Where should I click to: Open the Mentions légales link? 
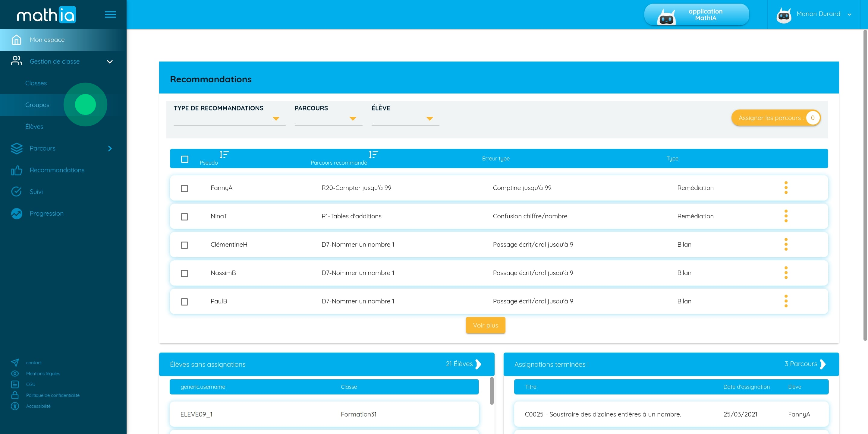coord(43,374)
